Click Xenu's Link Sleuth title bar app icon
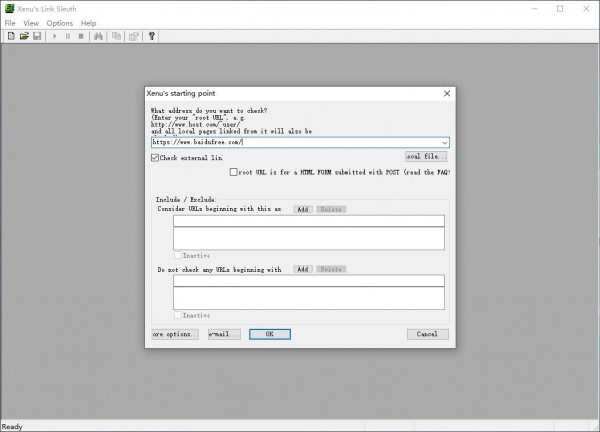Screen dimensions: 600x432 (9, 8)
